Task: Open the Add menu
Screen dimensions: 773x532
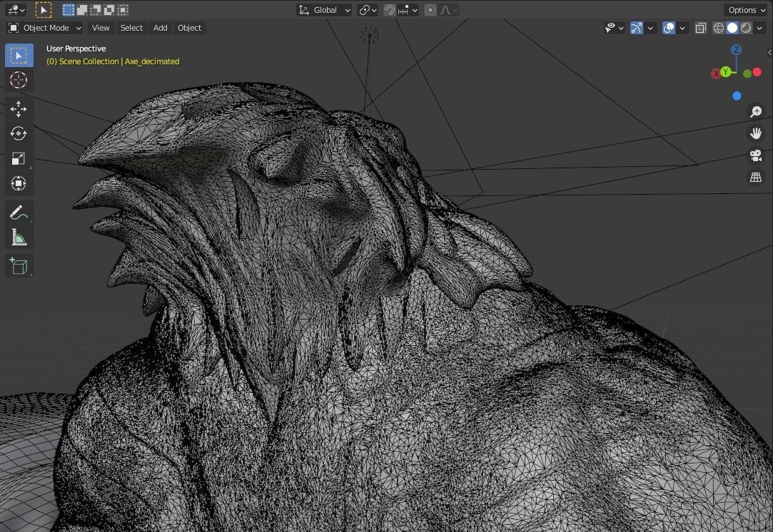Action: [160, 28]
